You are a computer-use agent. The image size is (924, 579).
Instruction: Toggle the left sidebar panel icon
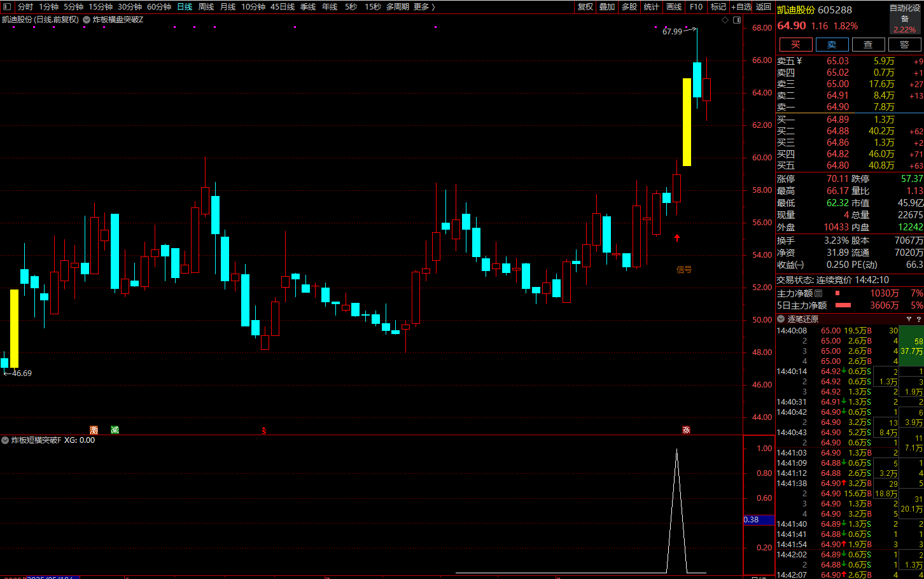click(x=7, y=6)
